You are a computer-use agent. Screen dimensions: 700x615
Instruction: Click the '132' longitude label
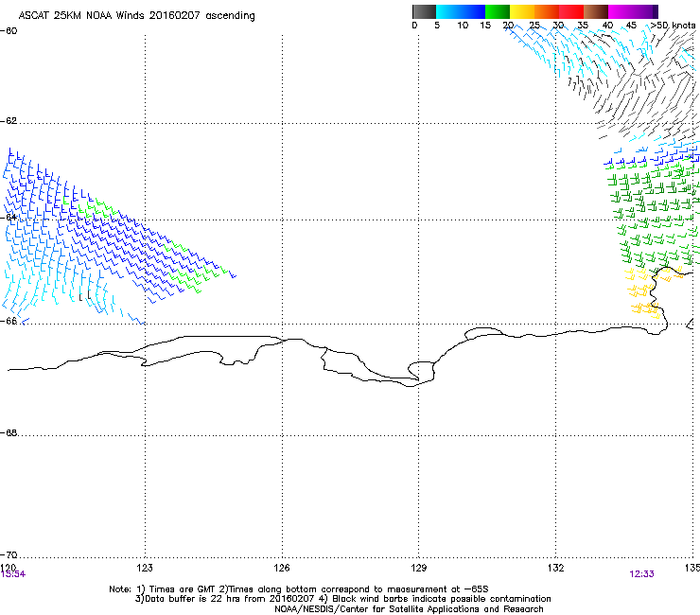tap(555, 568)
